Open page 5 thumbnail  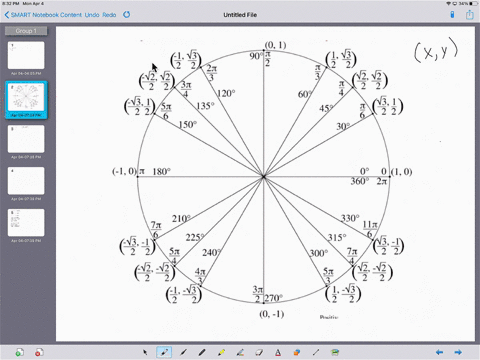26,222
